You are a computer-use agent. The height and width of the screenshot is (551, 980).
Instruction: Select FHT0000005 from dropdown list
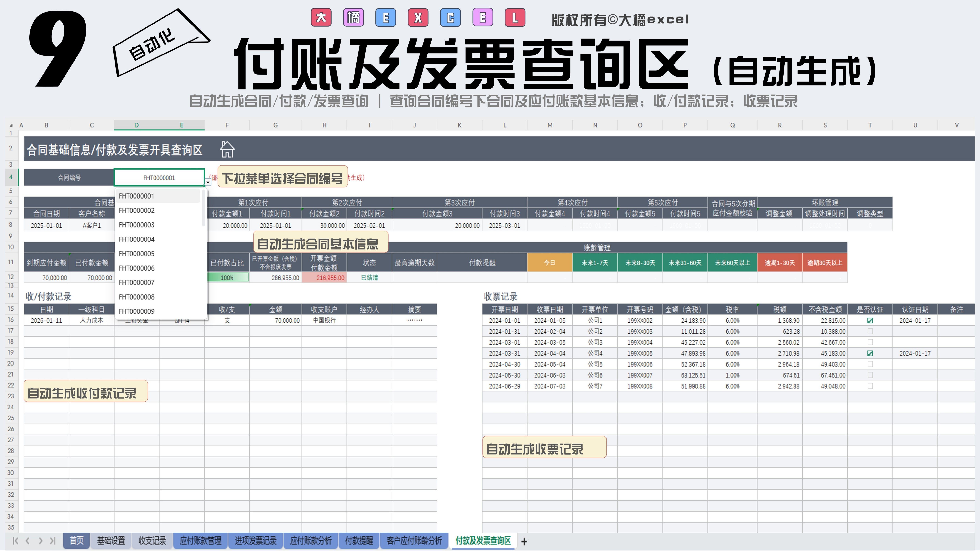tap(137, 254)
